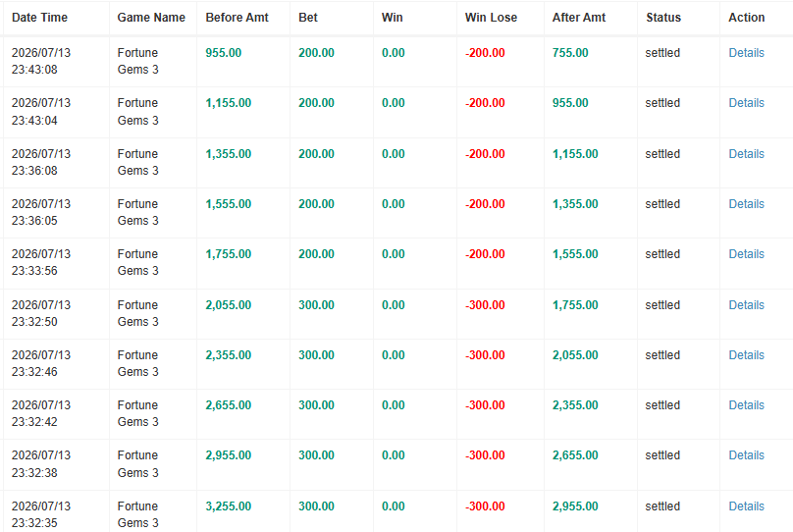
Task: Show Details of the 23:32:46 bet
Action: pyautogui.click(x=746, y=355)
